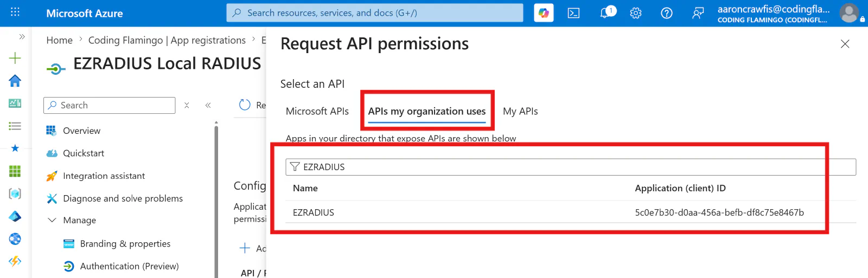The height and width of the screenshot is (278, 868).
Task: Open All resources green grid icon
Action: tap(15, 171)
